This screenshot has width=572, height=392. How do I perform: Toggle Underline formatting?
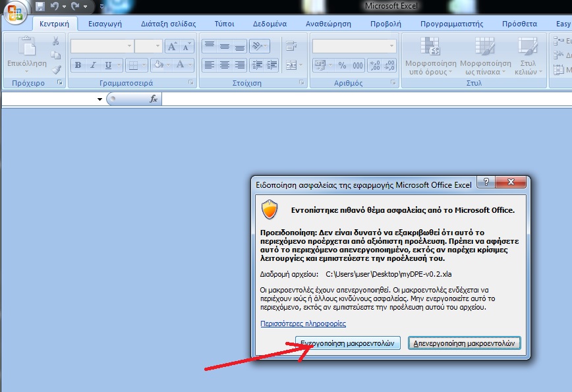(x=107, y=65)
